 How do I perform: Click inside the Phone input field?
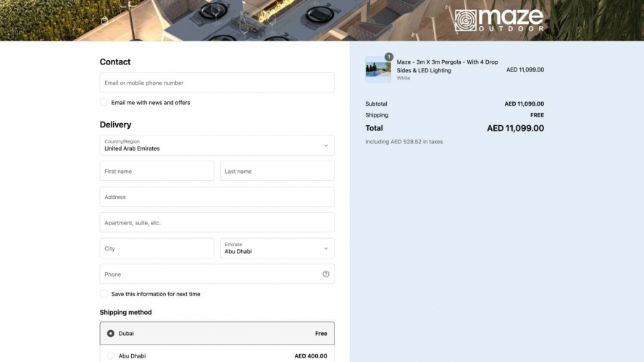[x=209, y=274]
